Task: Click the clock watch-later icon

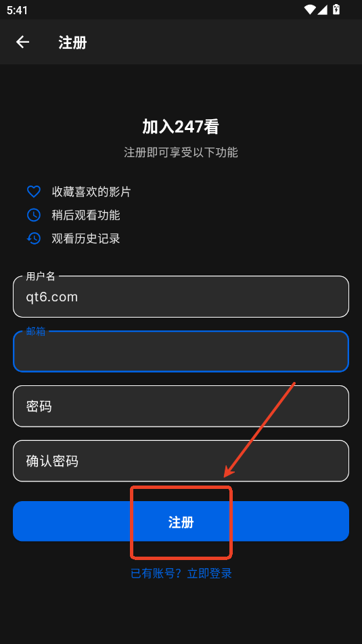Action: tap(34, 215)
